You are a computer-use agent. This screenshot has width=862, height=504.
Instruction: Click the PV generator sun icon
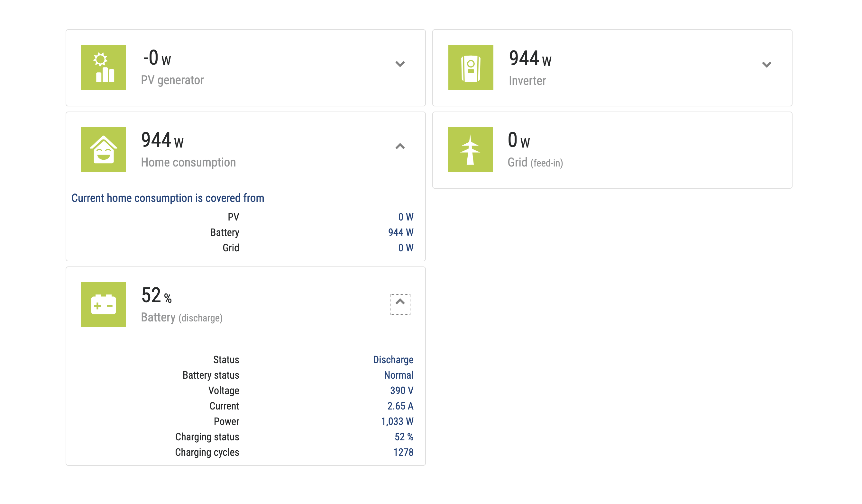pyautogui.click(x=103, y=67)
